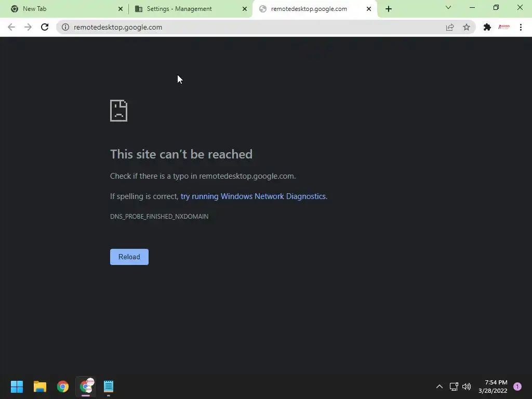This screenshot has height=399, width=532.
Task: Bookmark this tab with star icon
Action: [x=467, y=27]
